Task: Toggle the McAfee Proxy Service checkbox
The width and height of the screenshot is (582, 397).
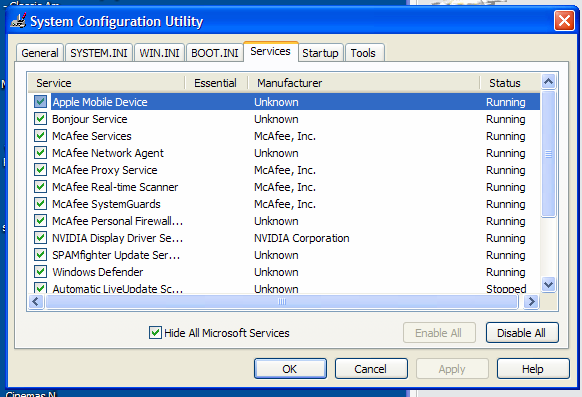Action: click(x=40, y=170)
